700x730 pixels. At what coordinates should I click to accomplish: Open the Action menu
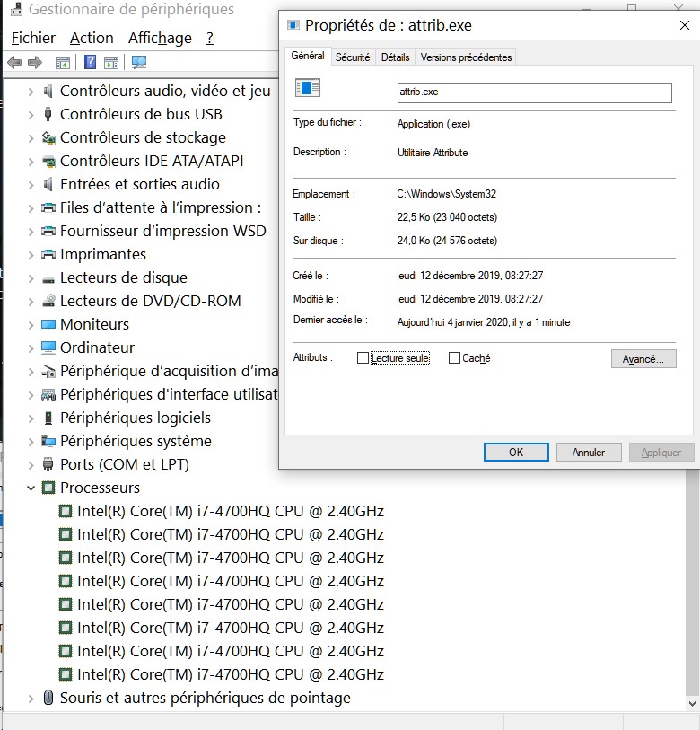pos(92,38)
